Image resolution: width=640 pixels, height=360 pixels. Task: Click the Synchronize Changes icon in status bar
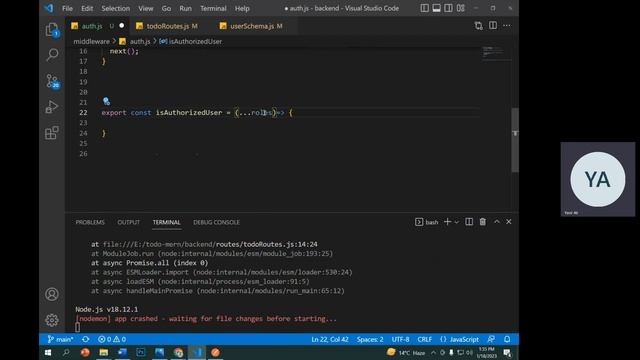(x=85, y=339)
